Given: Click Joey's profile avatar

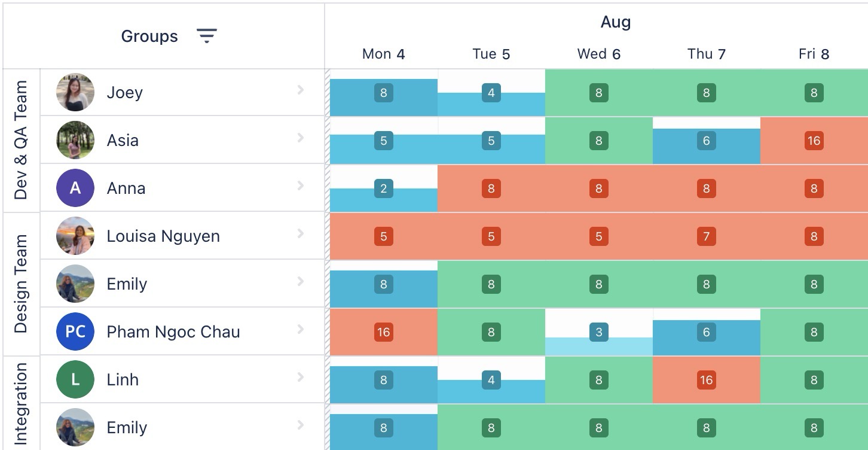Looking at the screenshot, I should (x=75, y=92).
